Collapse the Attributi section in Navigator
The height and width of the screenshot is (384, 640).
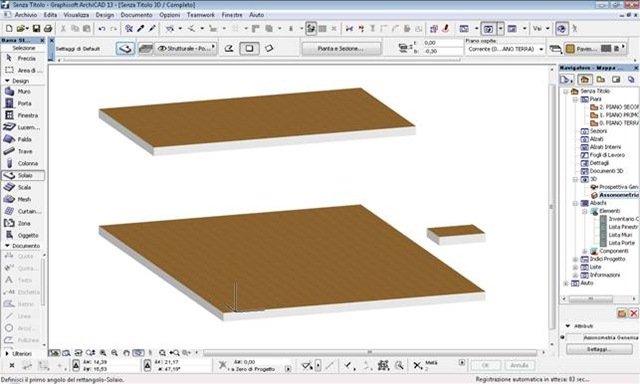(x=568, y=326)
